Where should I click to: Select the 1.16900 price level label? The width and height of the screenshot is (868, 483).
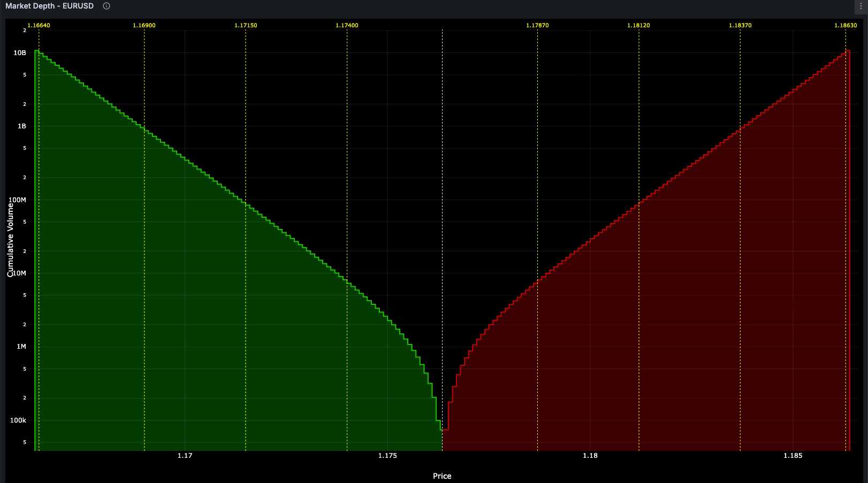tap(144, 25)
